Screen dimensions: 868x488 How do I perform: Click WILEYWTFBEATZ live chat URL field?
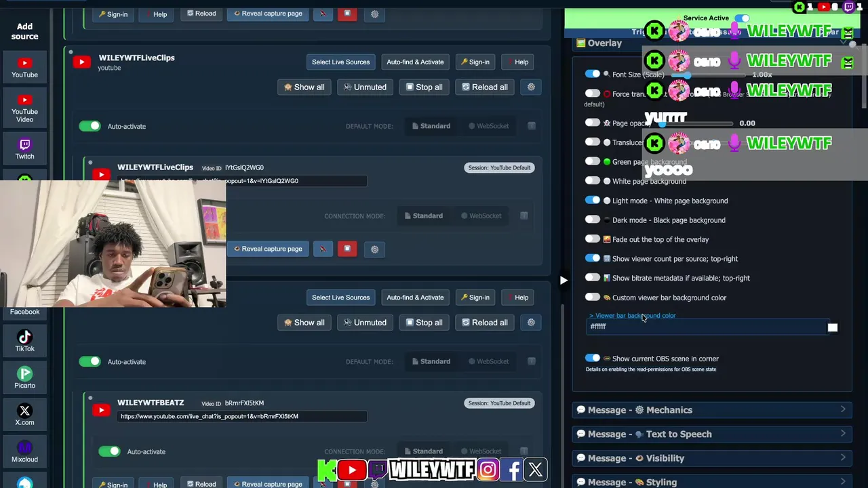(x=242, y=416)
